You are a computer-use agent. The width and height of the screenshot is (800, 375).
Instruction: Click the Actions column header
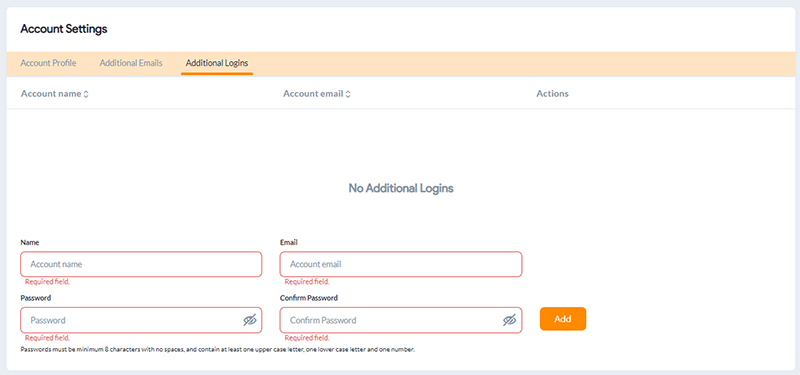click(x=552, y=94)
